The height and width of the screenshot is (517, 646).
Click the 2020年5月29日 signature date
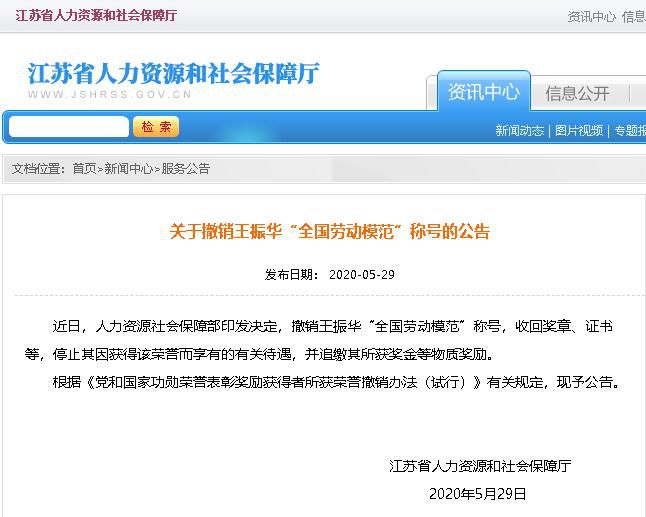[477, 494]
